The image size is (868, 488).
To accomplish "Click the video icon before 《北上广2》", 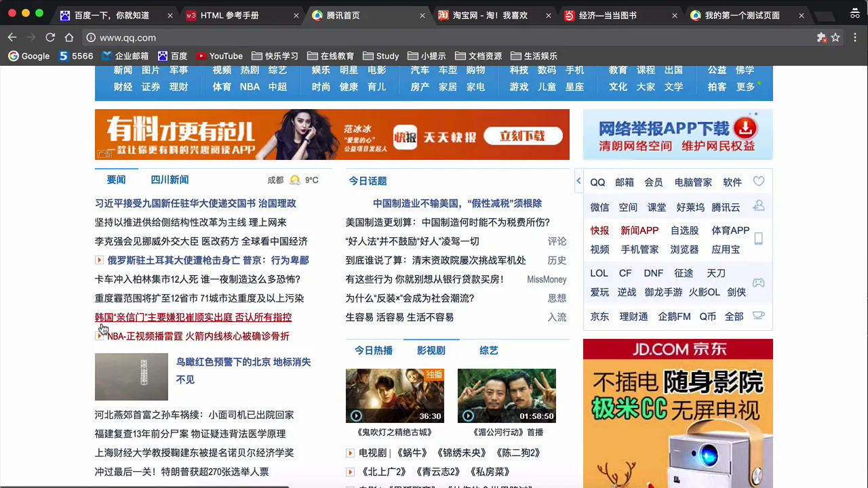I will coord(350,472).
